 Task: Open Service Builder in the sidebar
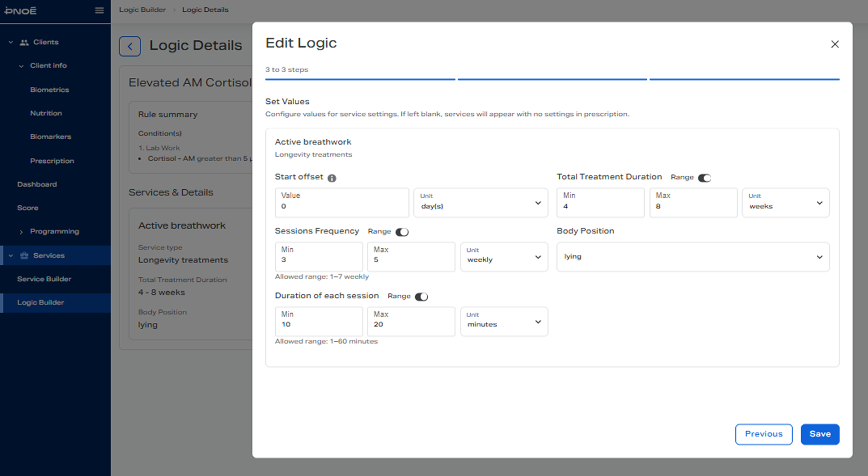(x=44, y=279)
